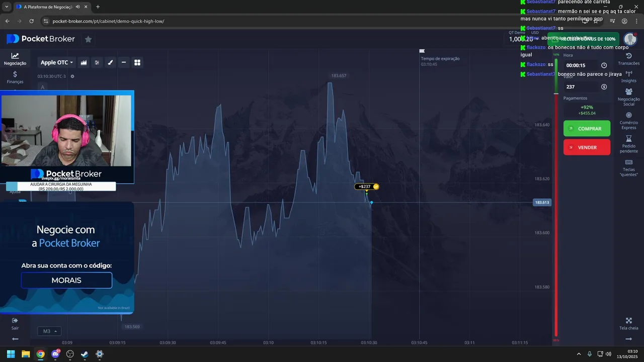Image resolution: width=644 pixels, height=362 pixels.
Task: Click the cirurgia donation progress bar
Action: [61, 187]
